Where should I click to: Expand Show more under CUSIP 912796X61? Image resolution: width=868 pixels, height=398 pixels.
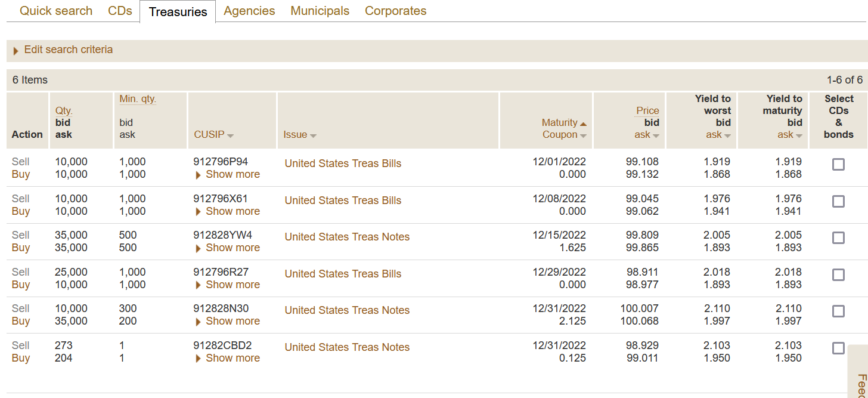232,211
